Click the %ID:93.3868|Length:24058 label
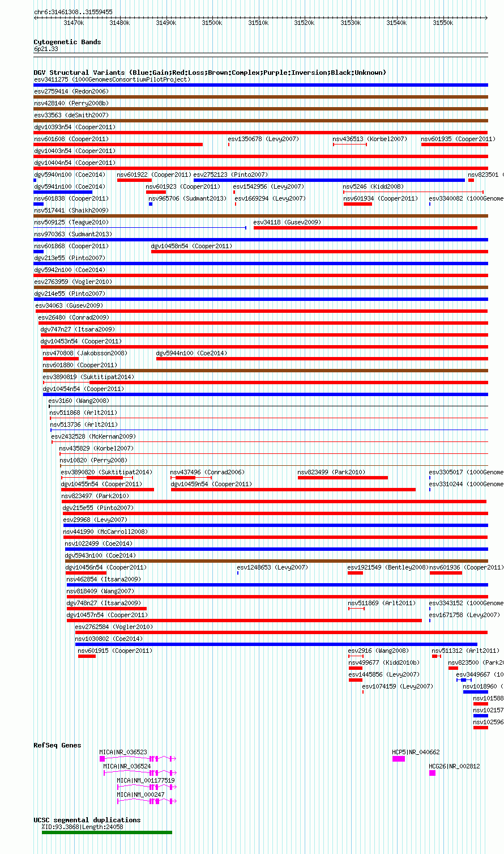Screen dimensions: 504x854 pos(83,827)
